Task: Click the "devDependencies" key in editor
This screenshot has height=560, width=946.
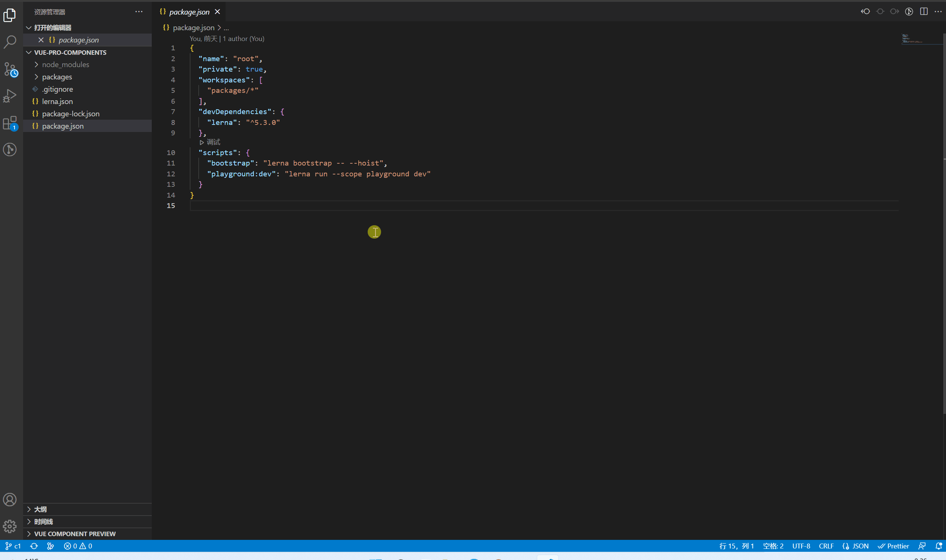Action: click(235, 112)
